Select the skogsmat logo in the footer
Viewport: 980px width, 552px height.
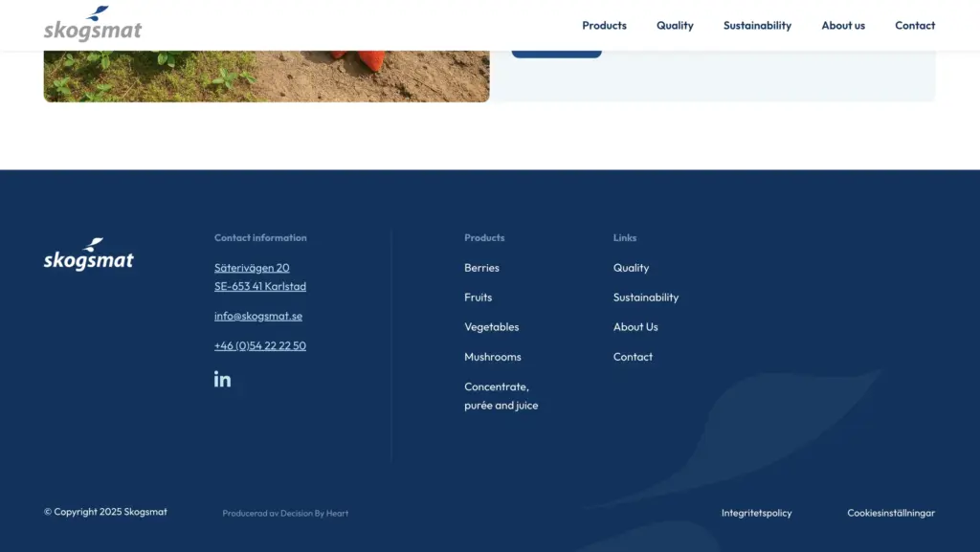[x=88, y=254]
